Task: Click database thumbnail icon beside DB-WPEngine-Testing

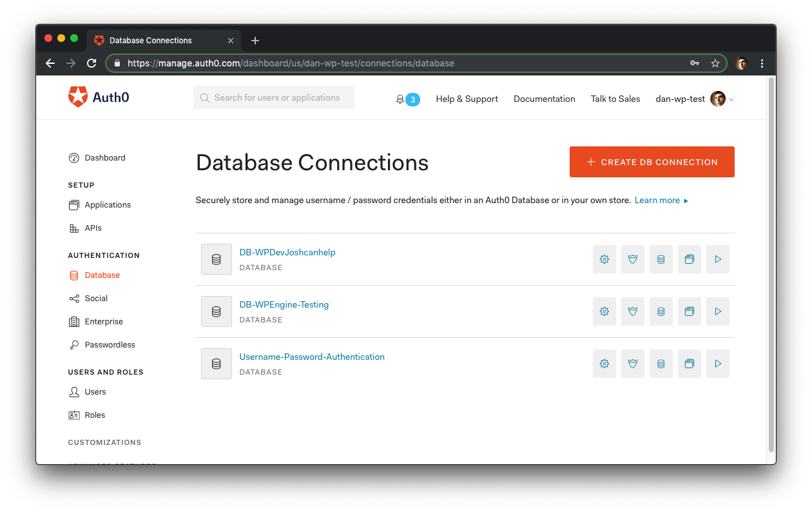Action: click(x=217, y=311)
